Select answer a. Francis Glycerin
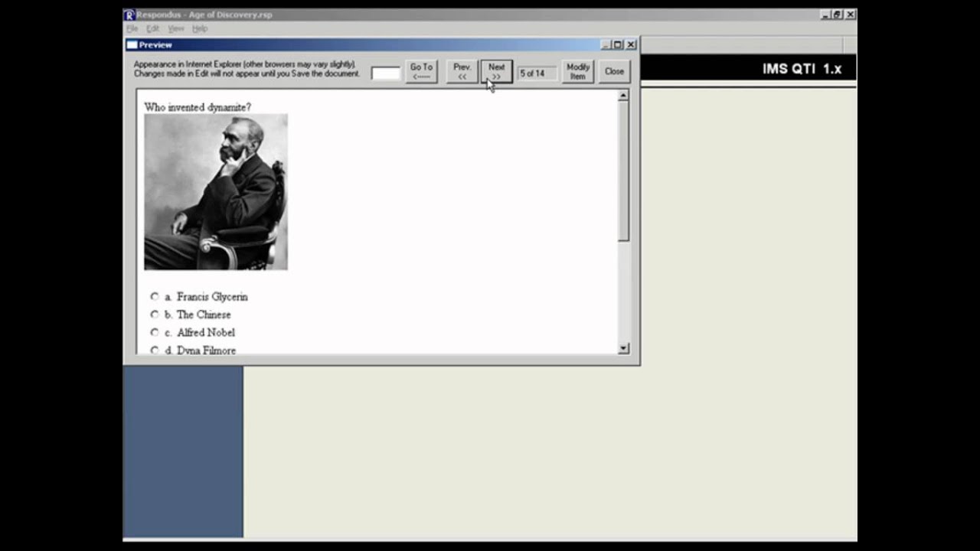 coord(155,296)
